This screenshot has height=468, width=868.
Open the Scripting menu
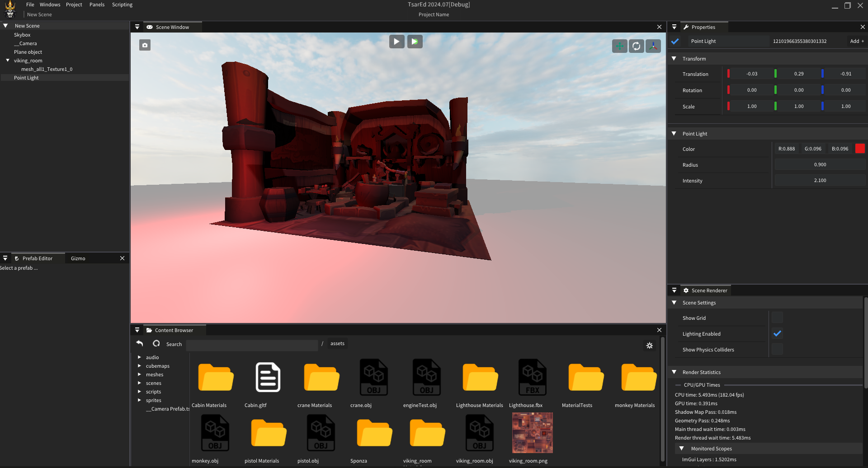(122, 5)
